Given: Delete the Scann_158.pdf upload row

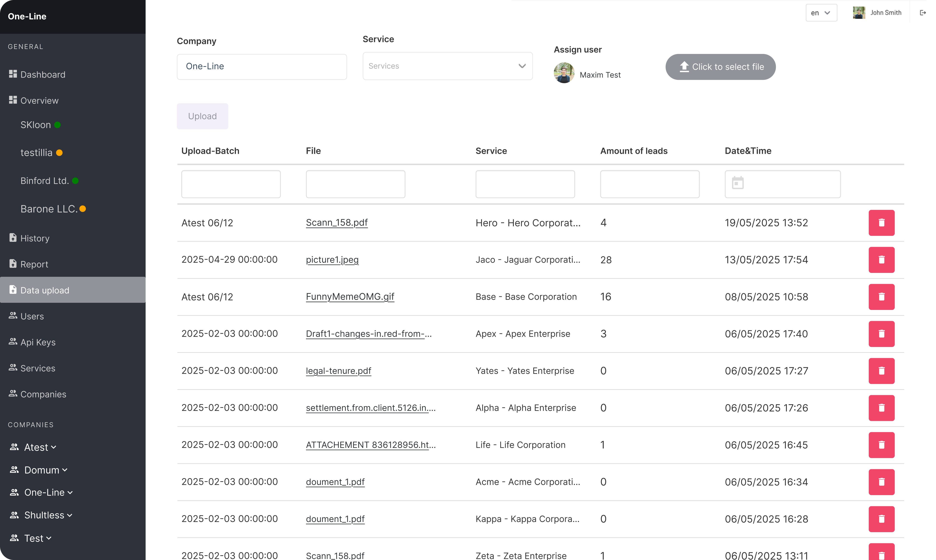Looking at the screenshot, I should pyautogui.click(x=881, y=223).
